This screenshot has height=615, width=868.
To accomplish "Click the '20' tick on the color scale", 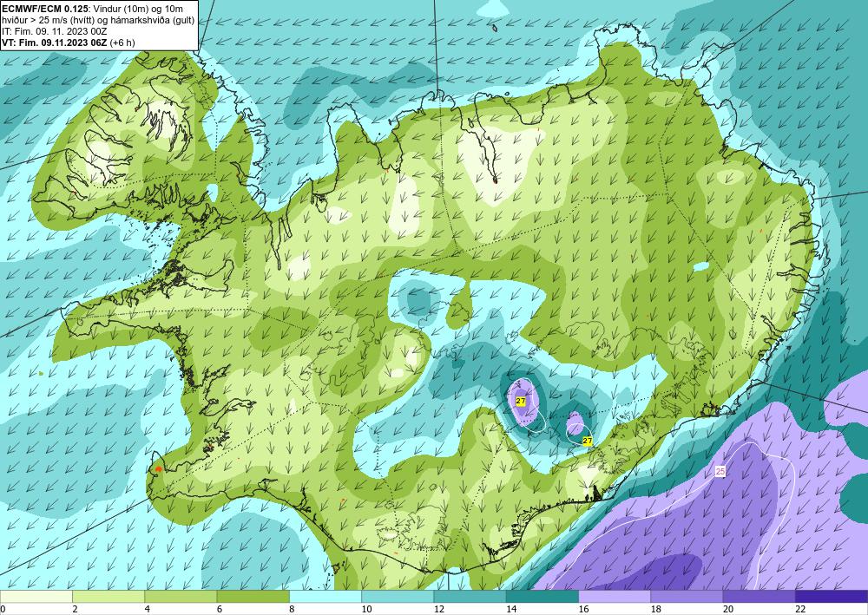I will point(728,609).
